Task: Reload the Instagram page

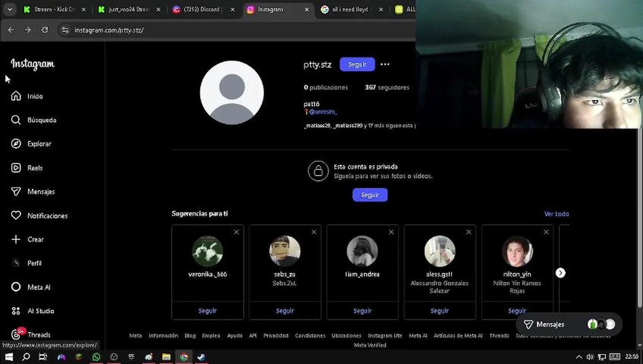Action: pyautogui.click(x=44, y=30)
